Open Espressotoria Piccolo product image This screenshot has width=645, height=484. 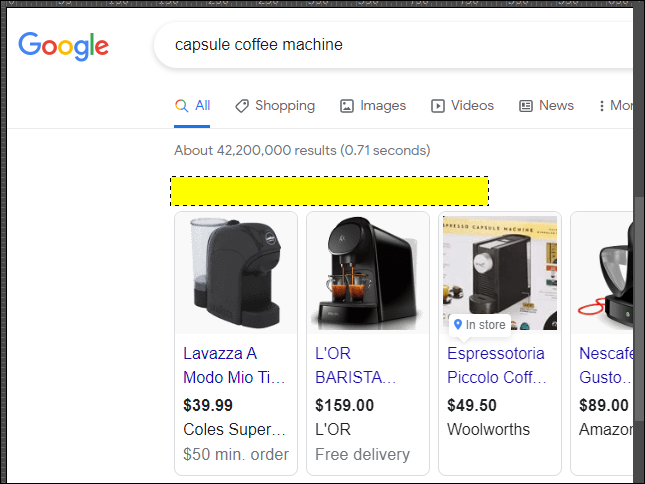coord(500,273)
